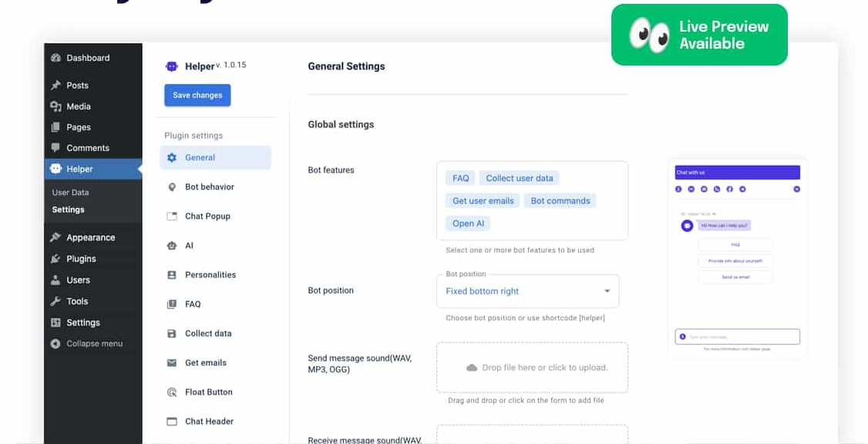Click the Bot features multi-select box
The image size is (868, 444).
tap(532, 200)
